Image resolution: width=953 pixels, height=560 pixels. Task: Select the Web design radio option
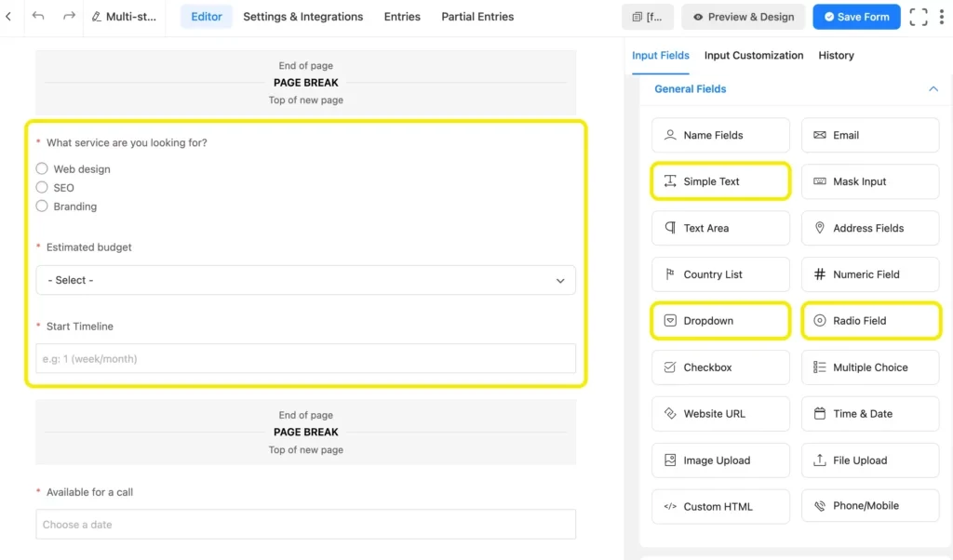pos(42,169)
